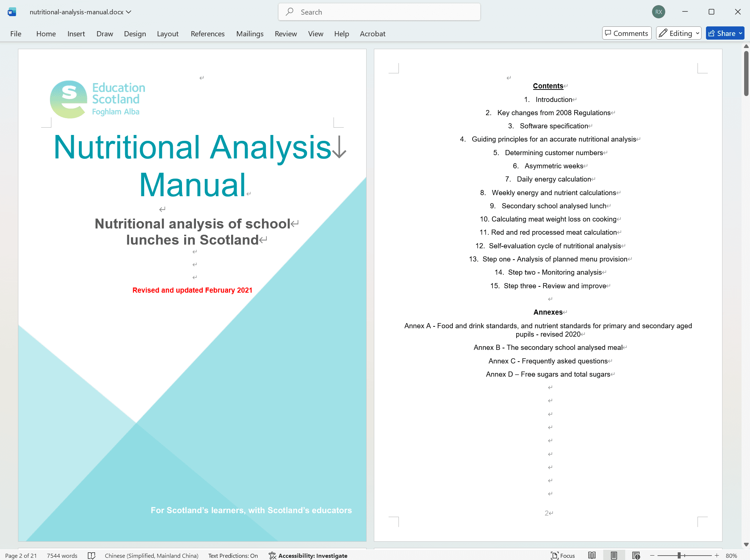
Task: Open the Comments pane
Action: pos(627,33)
